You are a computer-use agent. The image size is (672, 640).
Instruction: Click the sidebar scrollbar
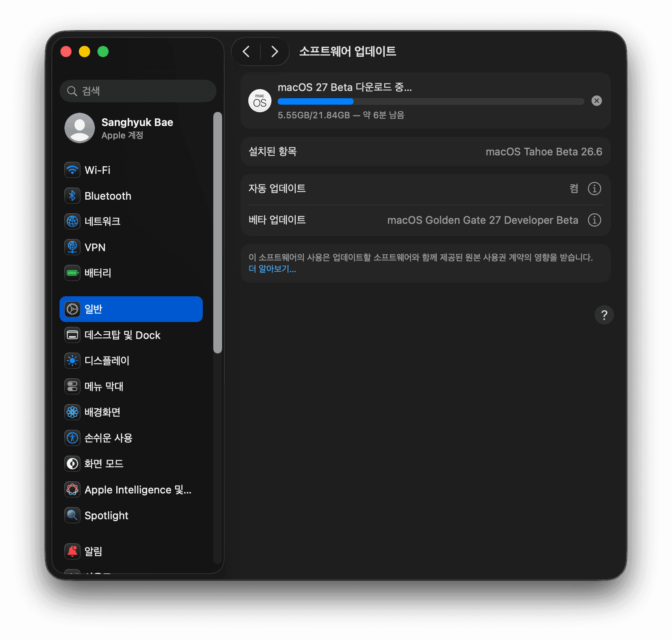pos(218,233)
